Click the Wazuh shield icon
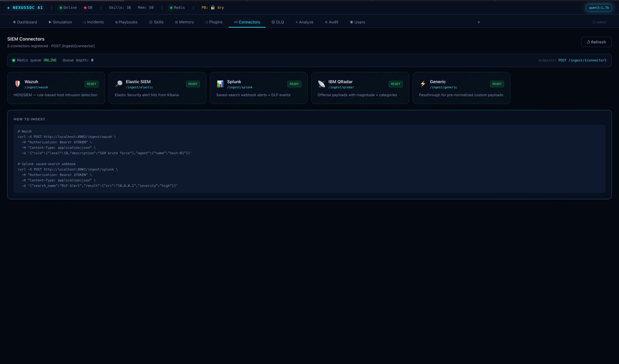This screenshot has width=619, height=364. point(17,84)
